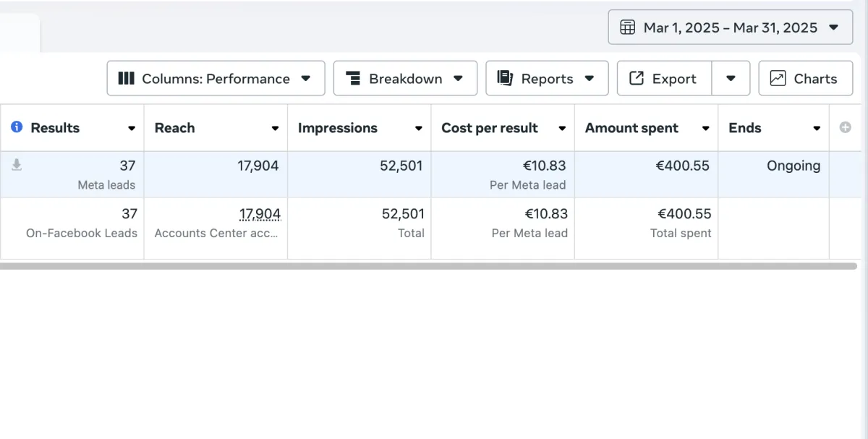Click the Charts button
The image size is (868, 439).
point(803,78)
